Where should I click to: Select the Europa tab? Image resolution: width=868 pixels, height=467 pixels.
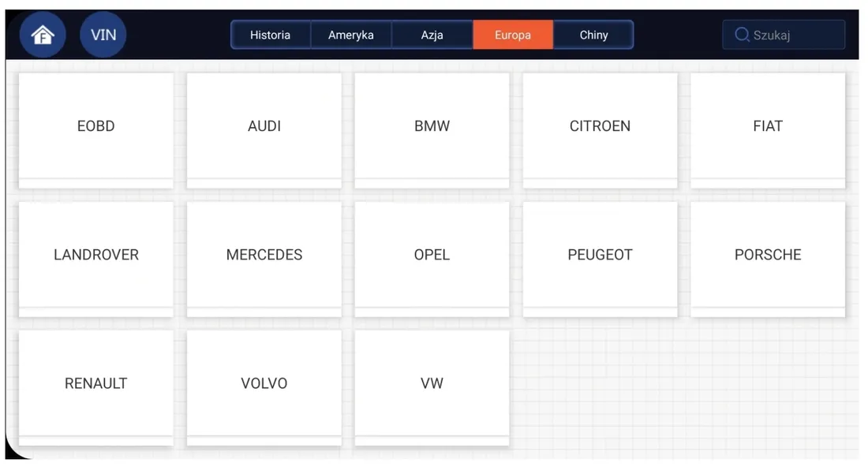pyautogui.click(x=513, y=35)
